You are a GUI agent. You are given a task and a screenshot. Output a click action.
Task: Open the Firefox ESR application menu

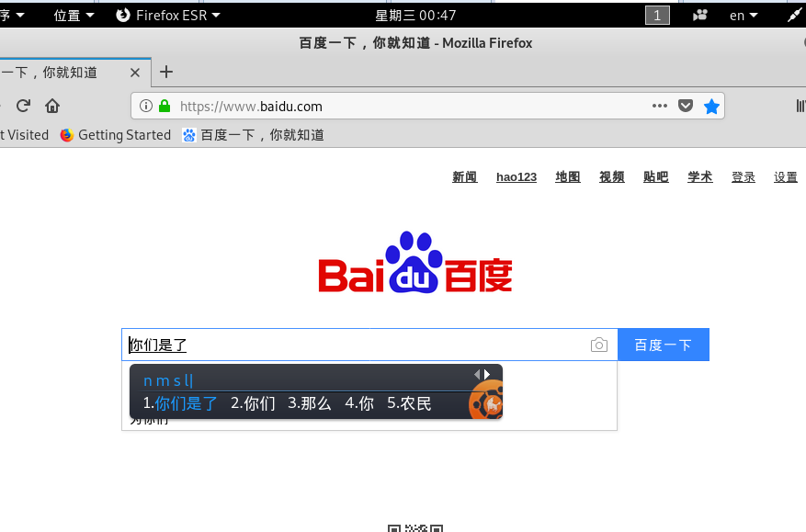click(168, 16)
